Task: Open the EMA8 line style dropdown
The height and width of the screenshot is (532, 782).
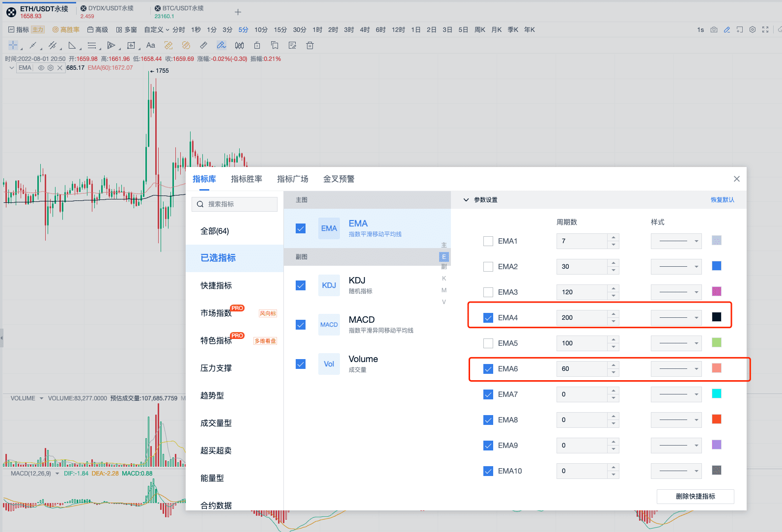Action: (676, 420)
